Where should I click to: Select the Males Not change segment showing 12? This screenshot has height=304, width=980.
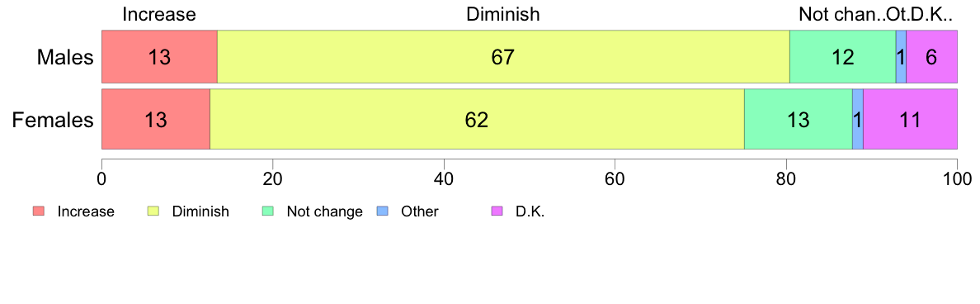(x=842, y=56)
